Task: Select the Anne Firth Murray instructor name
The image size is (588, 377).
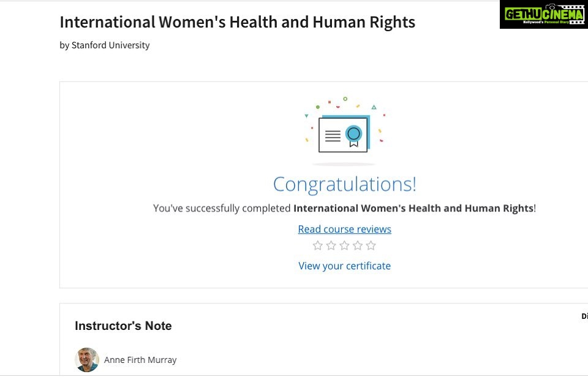Action: click(x=140, y=360)
